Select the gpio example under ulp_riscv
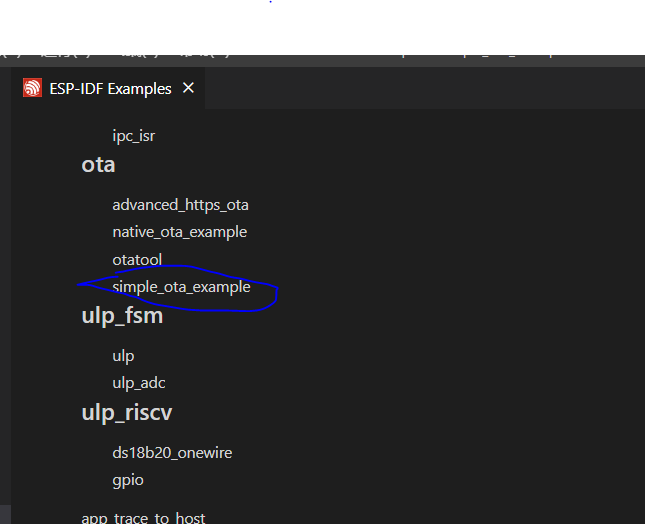The image size is (645, 524). pyautogui.click(x=128, y=480)
